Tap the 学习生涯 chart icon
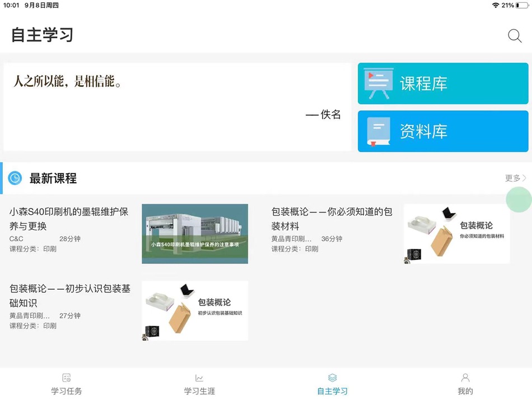The height and width of the screenshot is (399, 532). (x=199, y=378)
